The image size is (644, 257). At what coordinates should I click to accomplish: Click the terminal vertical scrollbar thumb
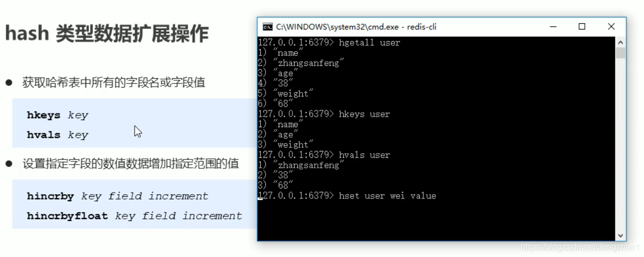tap(620, 53)
